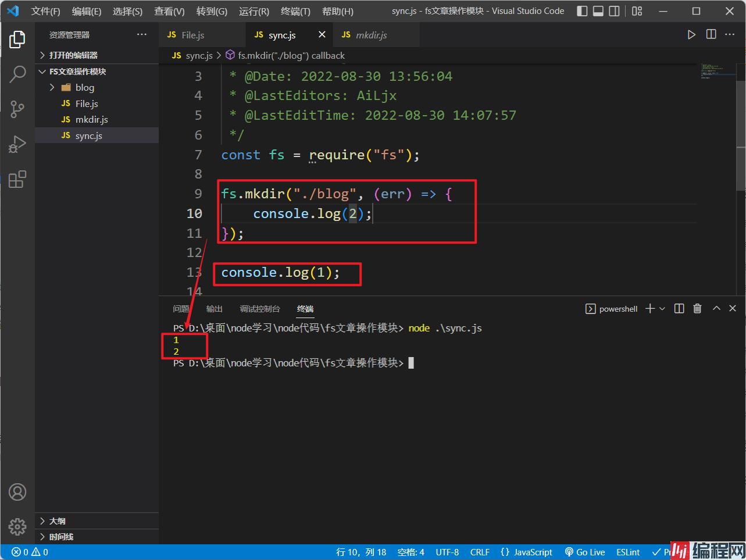This screenshot has height=560, width=746.
Task: Switch to mkdir.js editor tab
Action: [376, 35]
